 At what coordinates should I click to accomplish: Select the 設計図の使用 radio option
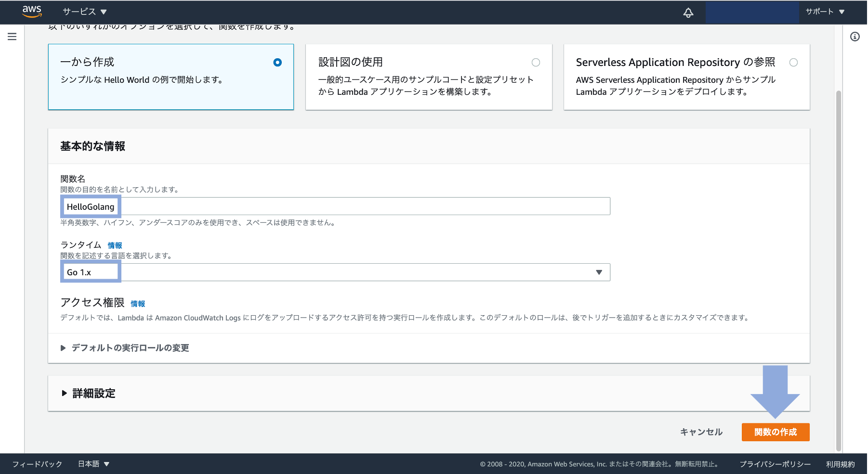coord(536,63)
